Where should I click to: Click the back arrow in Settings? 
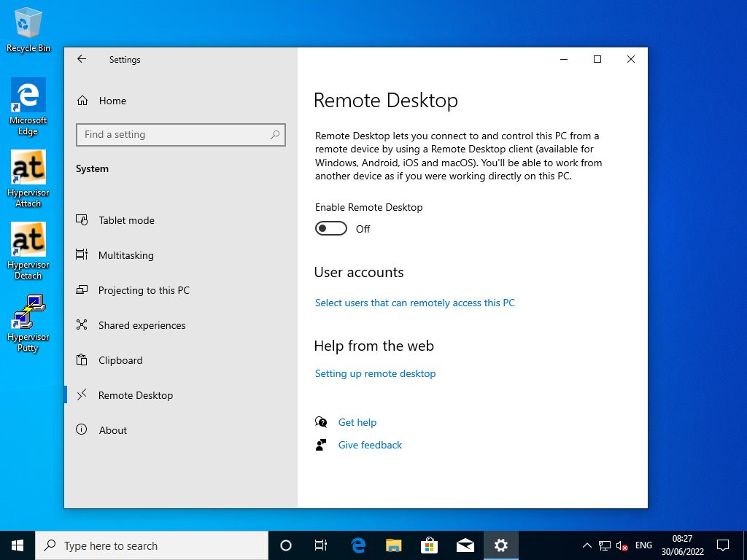pyautogui.click(x=81, y=59)
